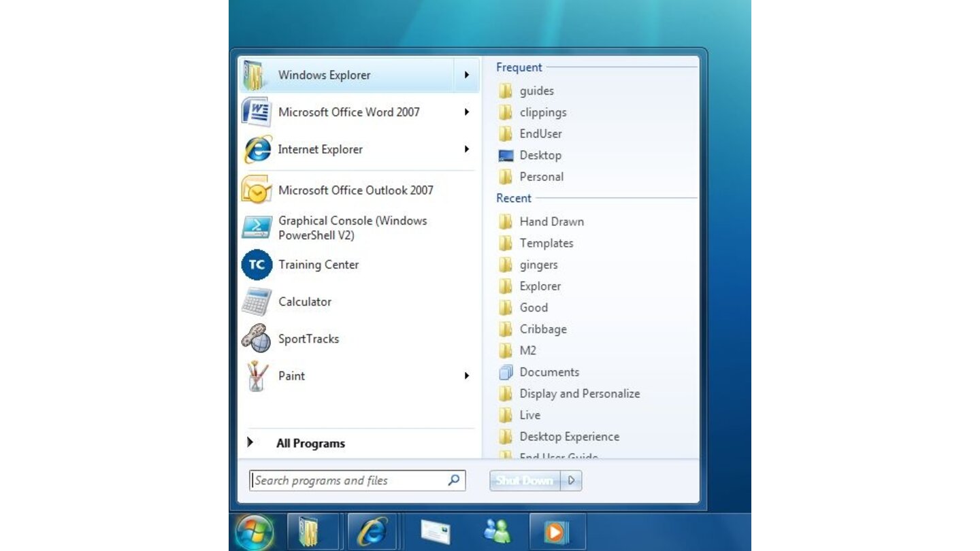Click the Hand Drawn folder icon
Viewport: 980px width, 551px height.
point(506,222)
